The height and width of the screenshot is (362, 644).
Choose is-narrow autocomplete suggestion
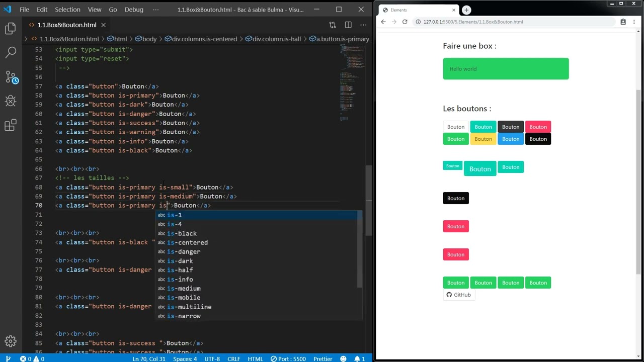tap(259, 316)
